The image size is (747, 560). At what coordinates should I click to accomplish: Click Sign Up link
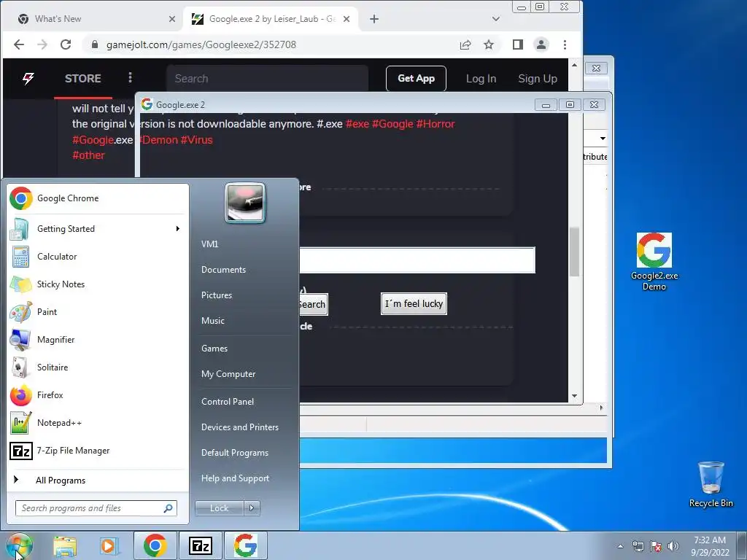(x=538, y=79)
